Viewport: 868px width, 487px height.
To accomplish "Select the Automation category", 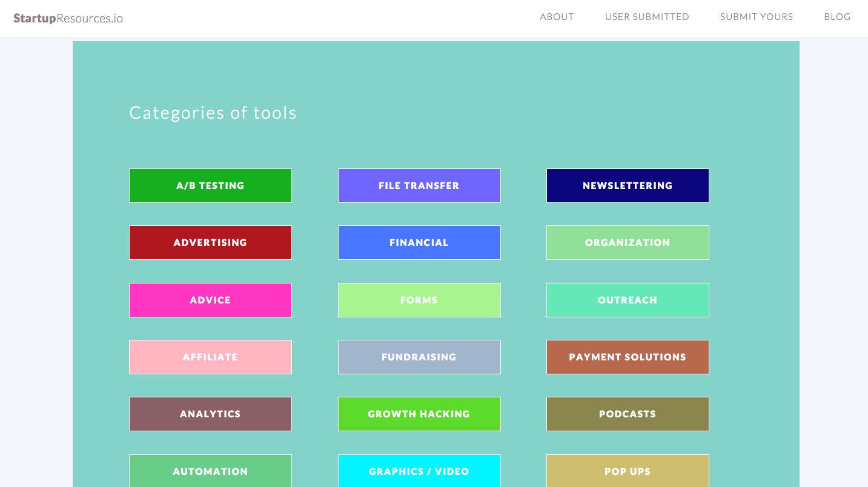I will tap(210, 471).
